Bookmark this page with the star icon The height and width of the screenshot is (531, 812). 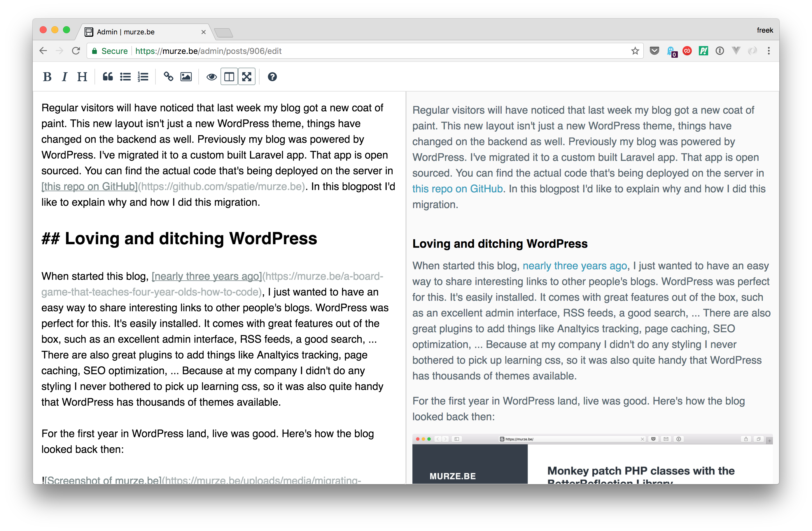635,51
